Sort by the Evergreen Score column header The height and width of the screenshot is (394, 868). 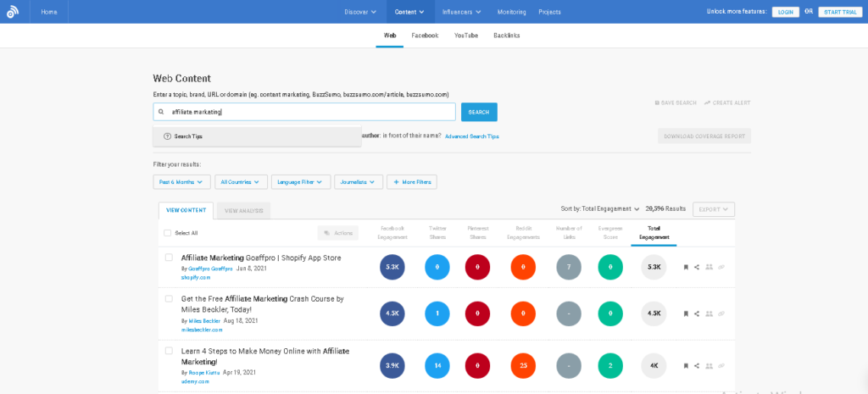pos(610,233)
